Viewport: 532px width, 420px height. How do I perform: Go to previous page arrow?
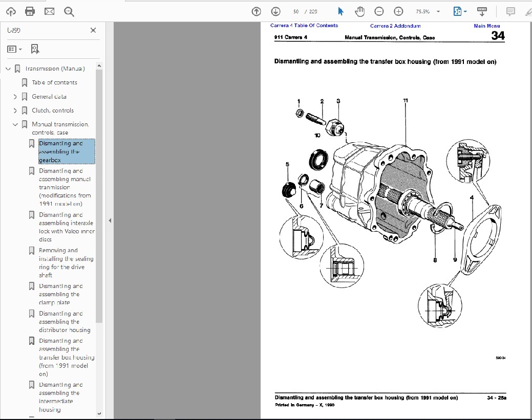pos(256,12)
